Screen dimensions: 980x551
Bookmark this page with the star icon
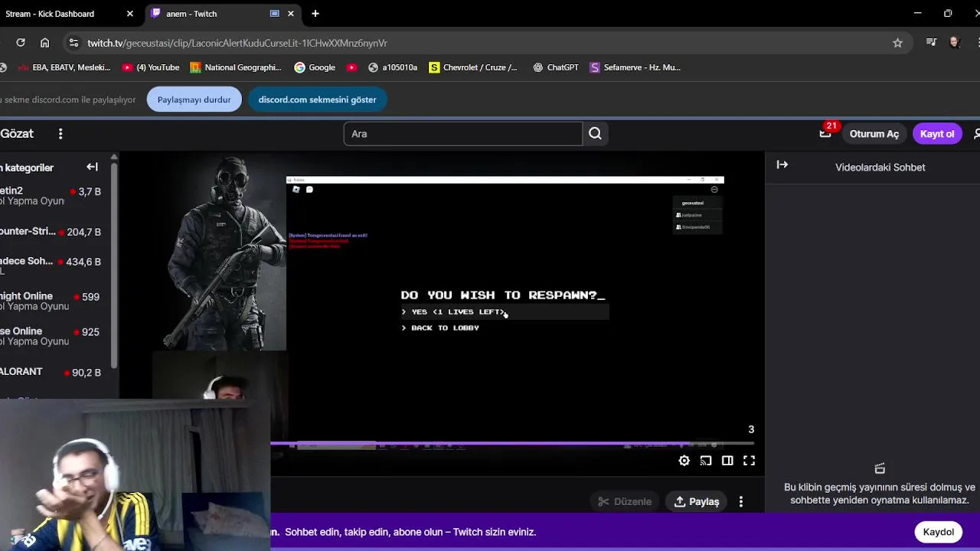(897, 43)
